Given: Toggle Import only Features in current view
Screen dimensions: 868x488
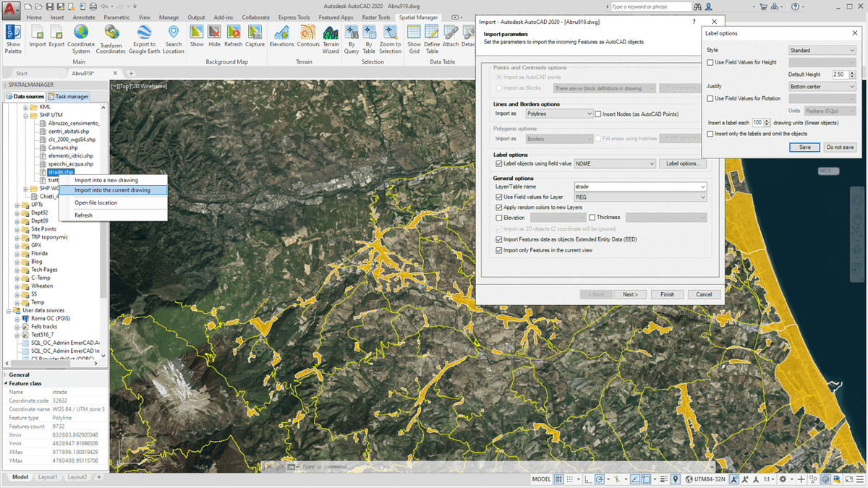Looking at the screenshot, I should coord(498,250).
